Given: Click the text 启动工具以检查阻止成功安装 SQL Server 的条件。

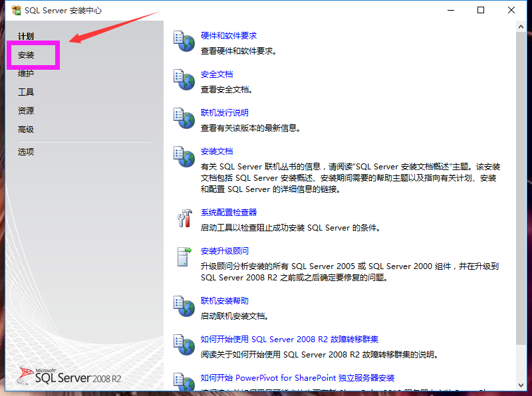Looking at the screenshot, I should [291, 228].
